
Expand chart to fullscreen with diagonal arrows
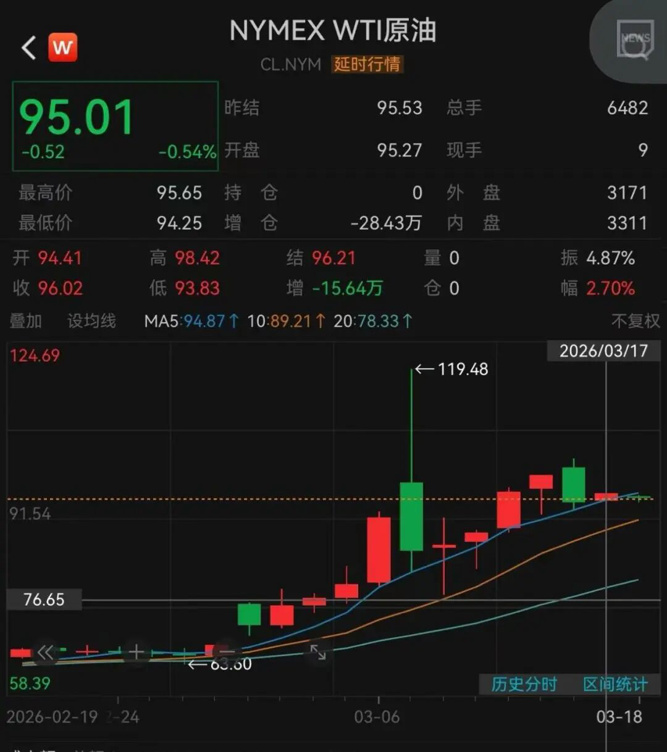[x=317, y=652]
